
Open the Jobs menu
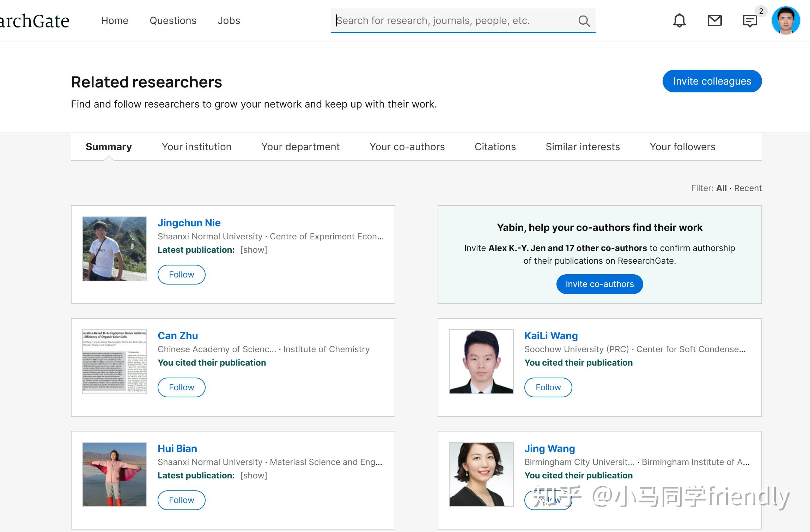229,20
